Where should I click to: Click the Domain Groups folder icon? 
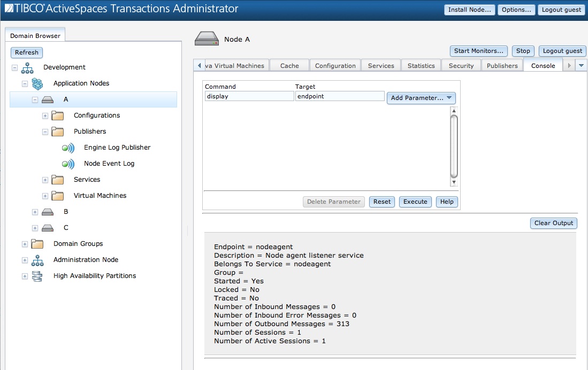click(37, 244)
